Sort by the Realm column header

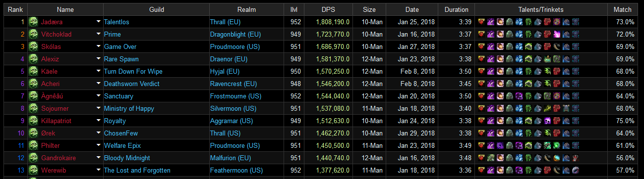click(247, 9)
